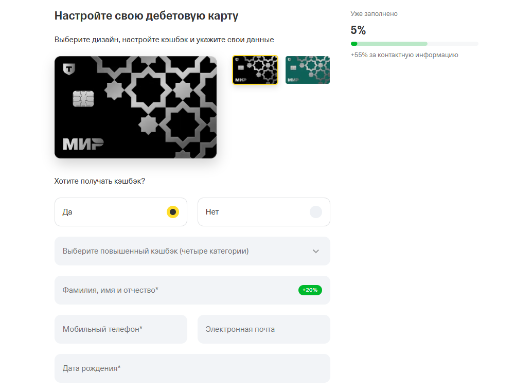
Task: Click the "+55% за контактную информацию" hint
Action: click(x=404, y=55)
